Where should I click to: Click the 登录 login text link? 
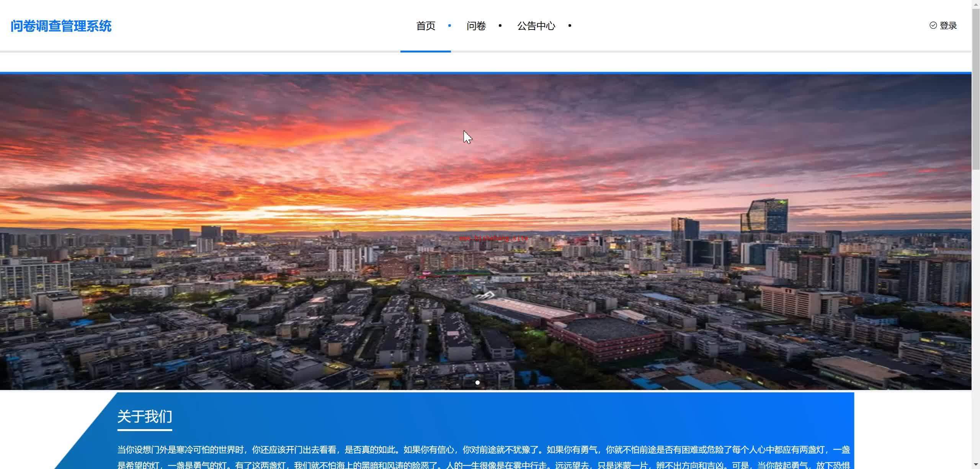click(948, 26)
